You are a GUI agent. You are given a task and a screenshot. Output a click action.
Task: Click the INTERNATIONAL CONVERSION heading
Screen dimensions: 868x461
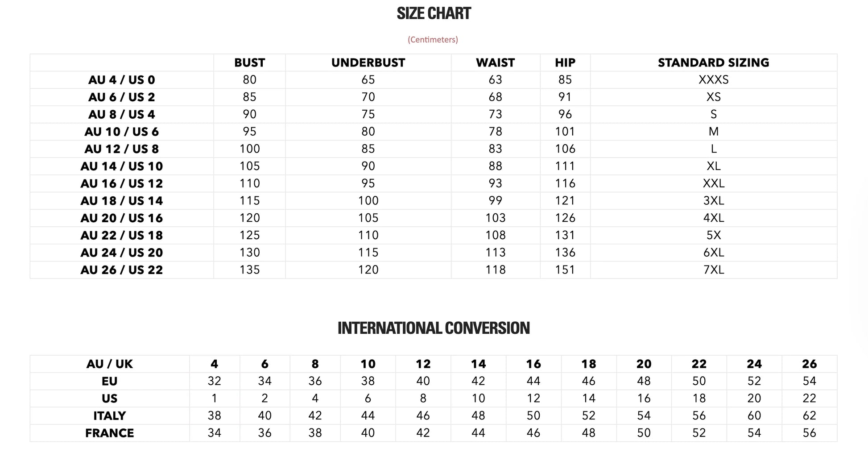click(x=434, y=328)
